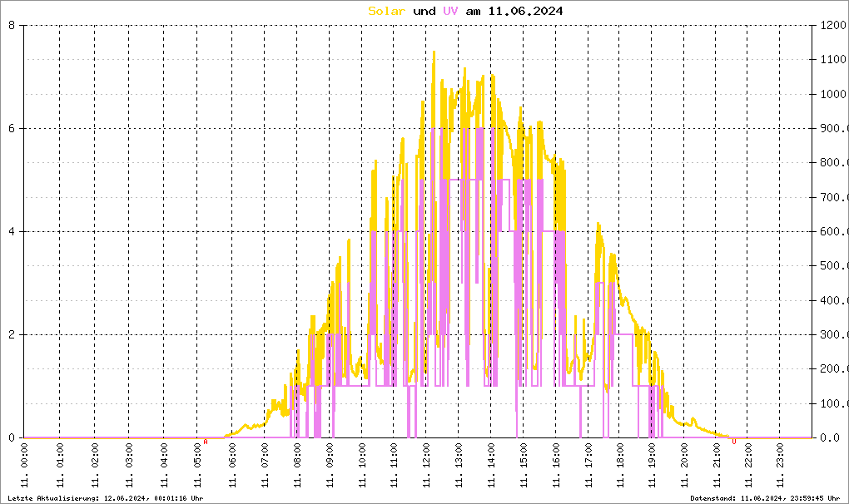Click right axis label '400.0'
The width and height of the screenshot is (849, 504).
[x=834, y=301]
